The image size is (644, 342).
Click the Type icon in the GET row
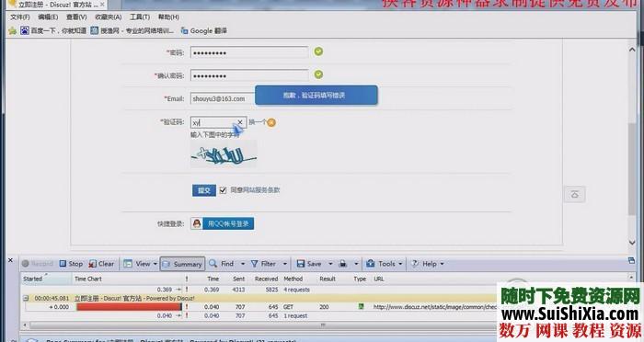361,306
